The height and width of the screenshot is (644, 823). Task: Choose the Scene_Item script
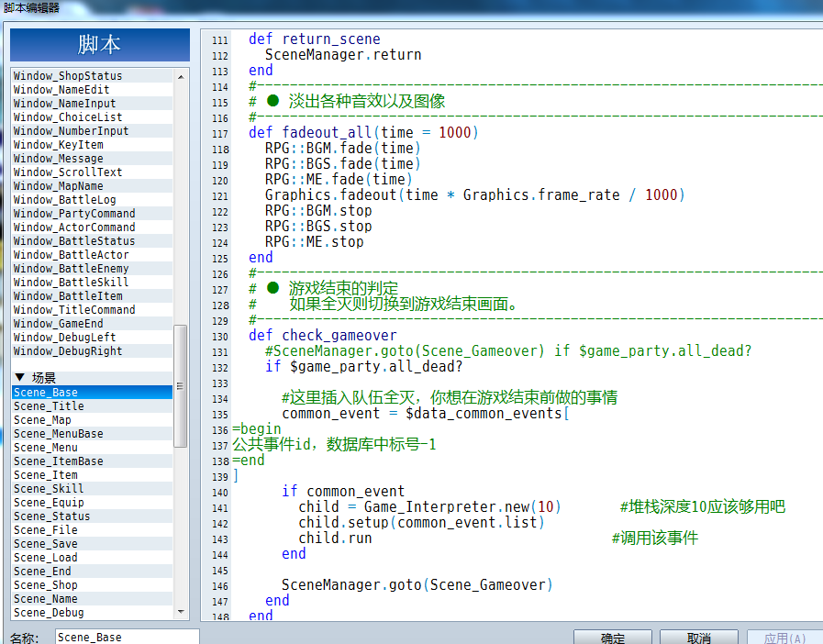coord(92,475)
